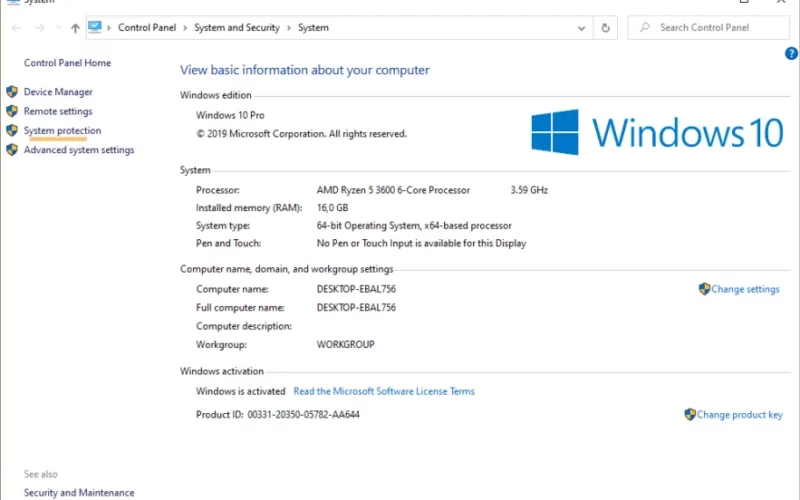800x500 pixels.
Task: Click 'View basic information about your computer' heading
Action: 305,70
